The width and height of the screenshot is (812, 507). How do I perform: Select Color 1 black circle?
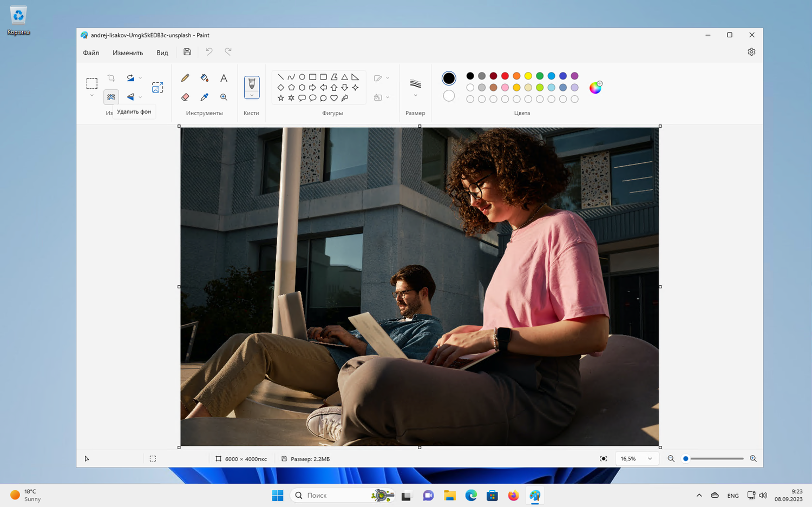[x=449, y=78]
